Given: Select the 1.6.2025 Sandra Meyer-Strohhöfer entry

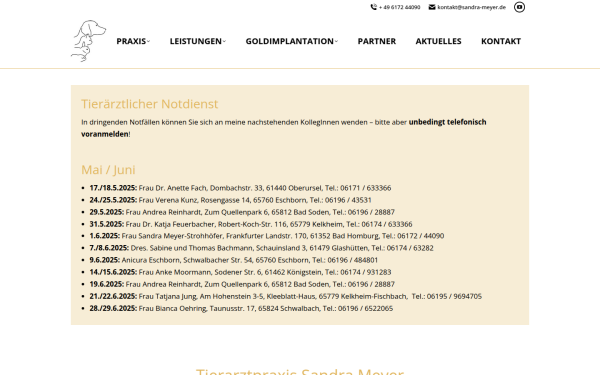Looking at the screenshot, I should click(x=267, y=236).
